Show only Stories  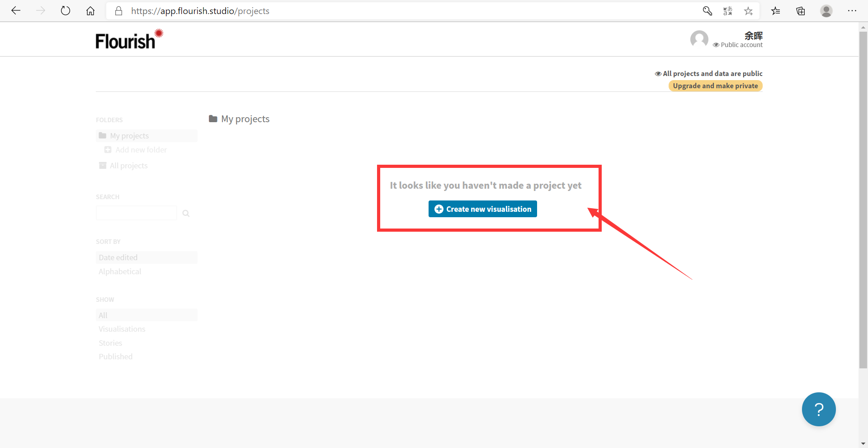[x=110, y=343]
